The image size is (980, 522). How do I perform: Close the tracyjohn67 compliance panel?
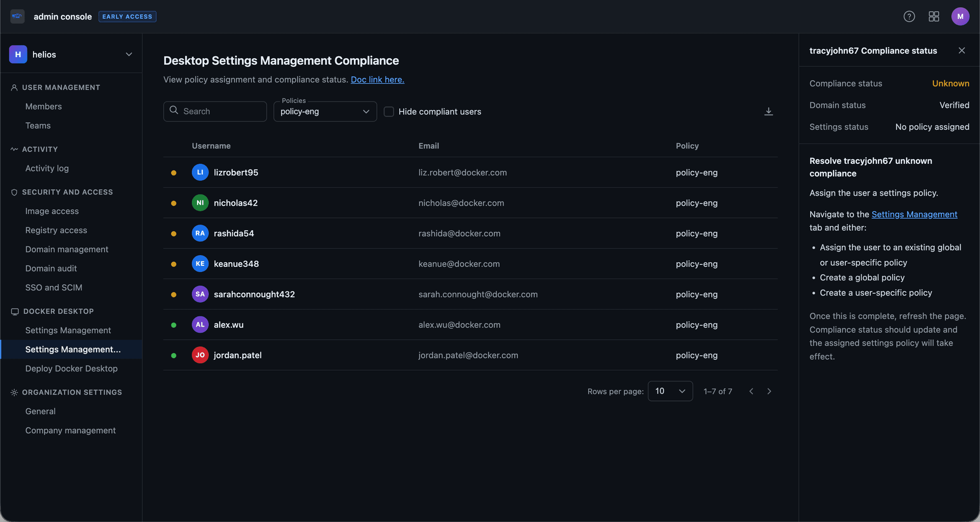coord(961,51)
